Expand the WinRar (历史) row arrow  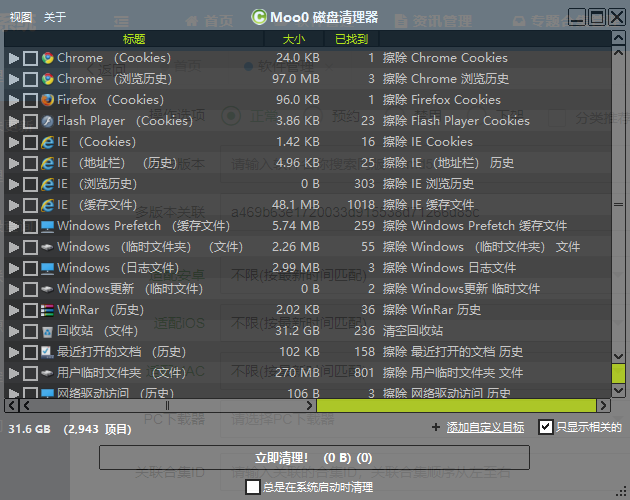coord(14,310)
